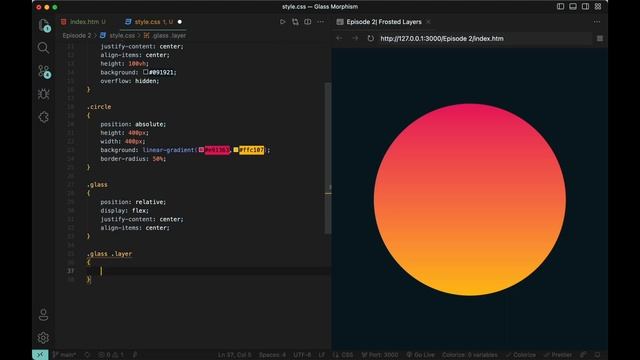Switch to the style.css tab
This screenshot has width=640, height=360.
(153, 22)
